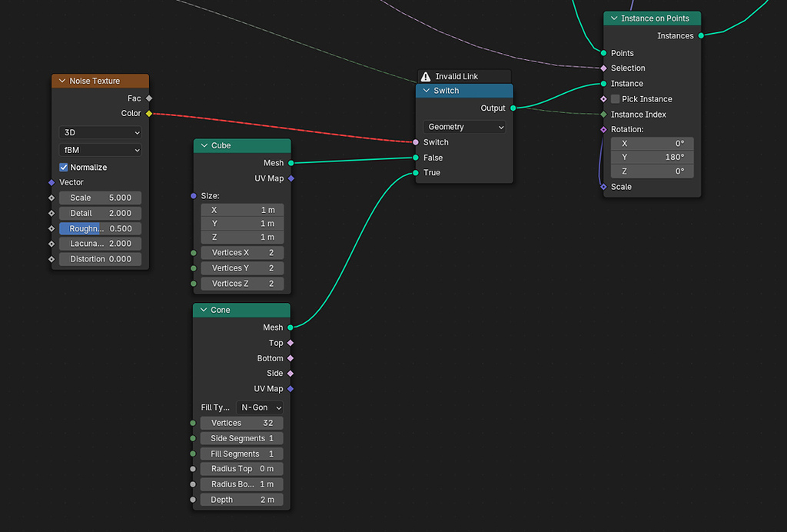The image size is (787, 532).
Task: Click the Cube Size X 1 m field
Action: coord(242,210)
